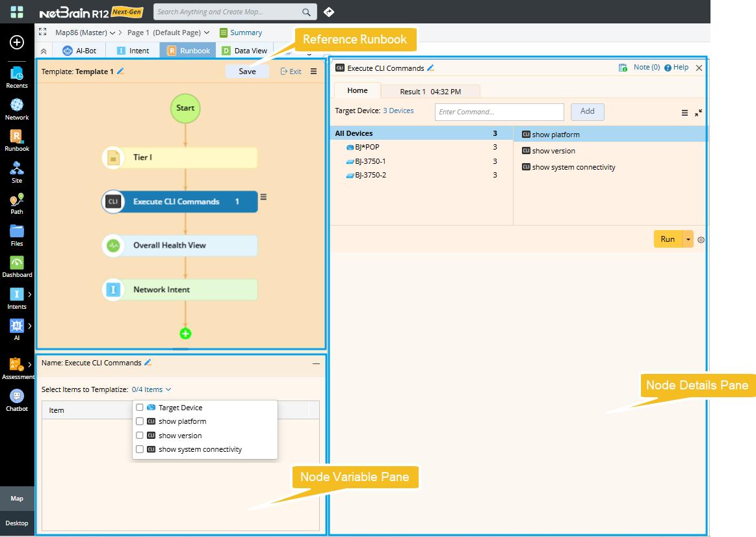Switch to the Result 1 tab
The height and width of the screenshot is (537, 756).
pos(430,92)
